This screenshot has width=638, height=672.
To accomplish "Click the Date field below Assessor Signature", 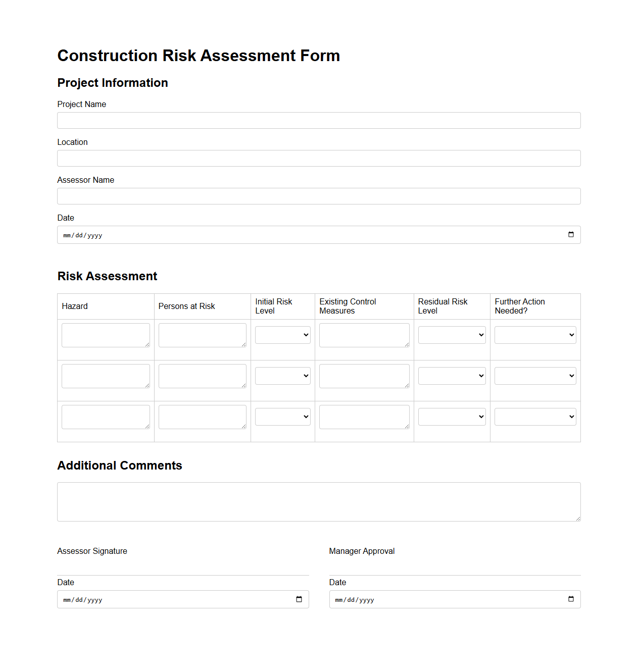I will (x=177, y=599).
